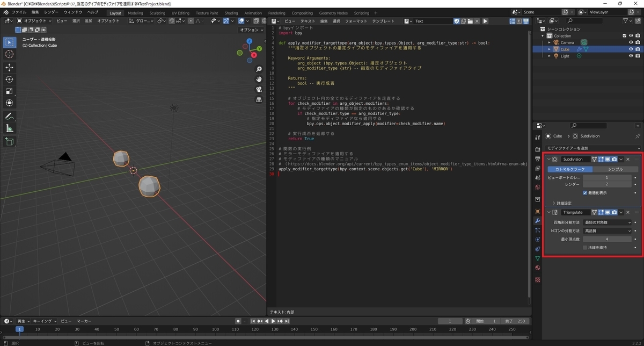Open Nゴンの分割方法 dropdown
The height and width of the screenshot is (346, 644).
click(608, 230)
